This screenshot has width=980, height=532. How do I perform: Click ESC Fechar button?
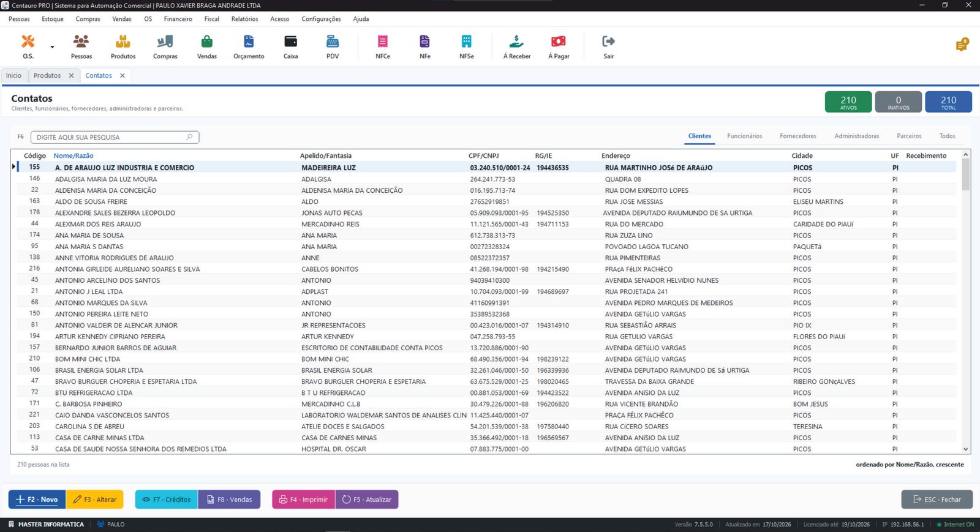[x=937, y=500]
